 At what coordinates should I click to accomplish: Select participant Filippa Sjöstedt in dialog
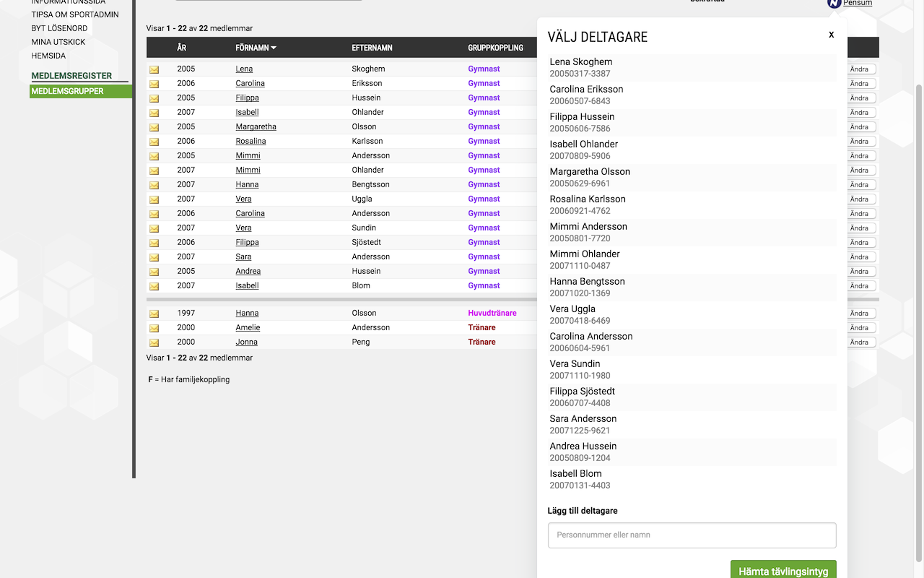[x=692, y=397]
